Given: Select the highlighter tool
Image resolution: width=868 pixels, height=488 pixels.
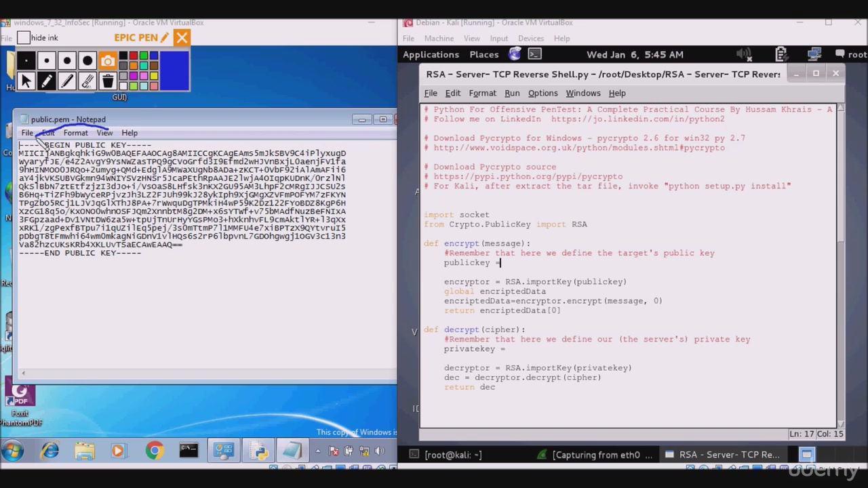Looking at the screenshot, I should [x=66, y=81].
